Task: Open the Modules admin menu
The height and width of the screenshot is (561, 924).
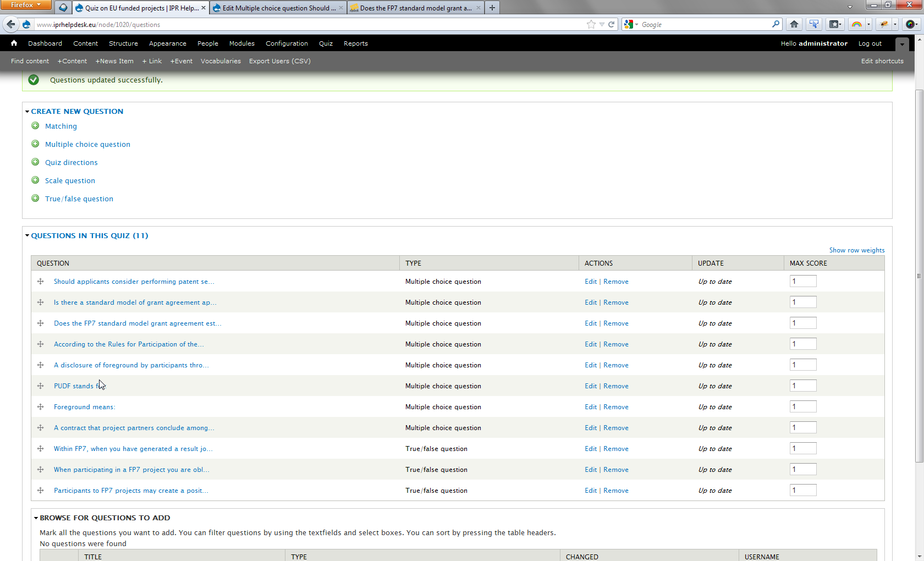Action: 242,43
